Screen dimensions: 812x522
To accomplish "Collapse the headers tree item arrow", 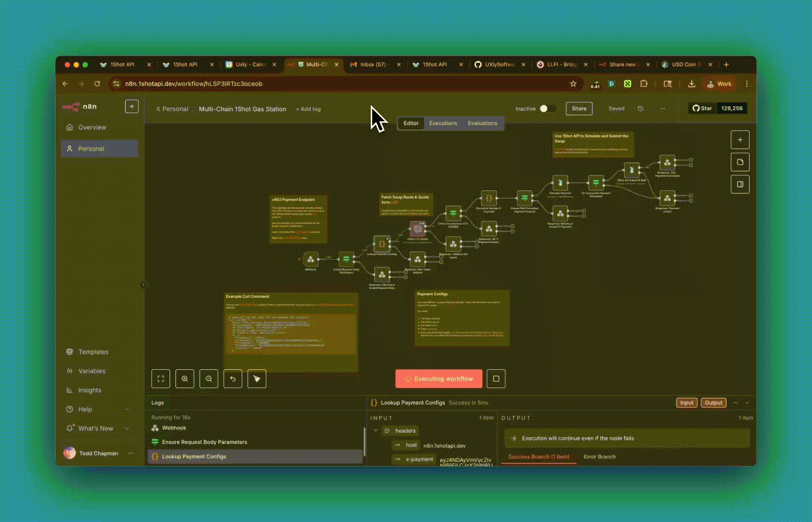I will click(376, 431).
